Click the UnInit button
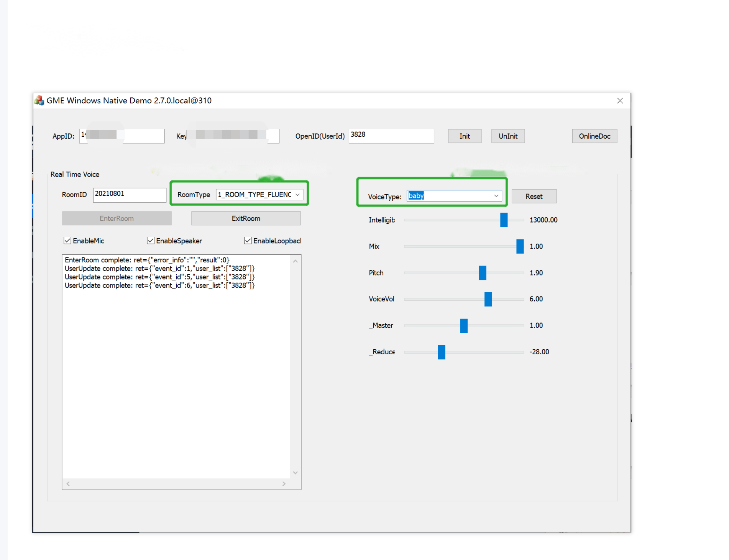Viewport: 729px width, 560px height. [508, 136]
